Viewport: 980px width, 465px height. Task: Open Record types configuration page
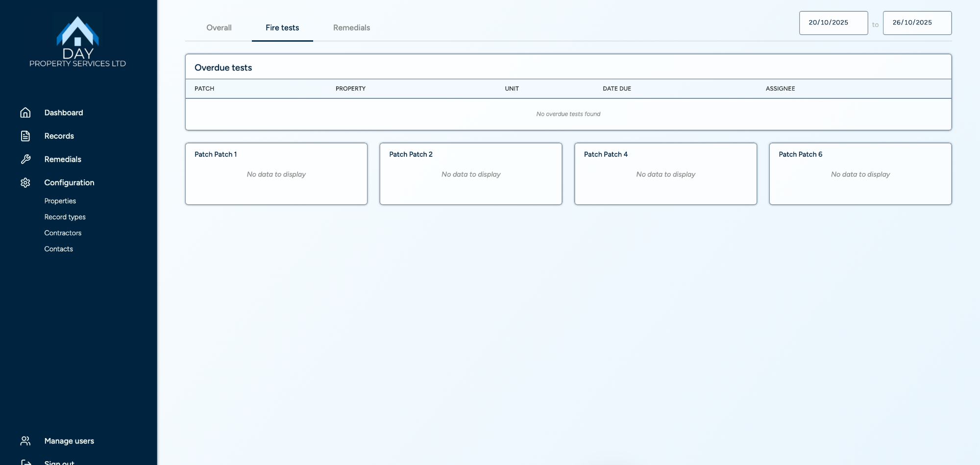tap(65, 217)
